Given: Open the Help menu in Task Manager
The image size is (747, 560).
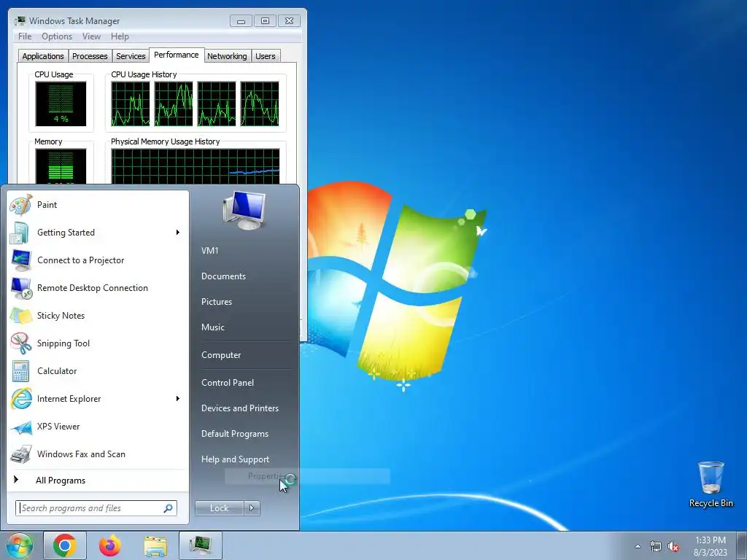Looking at the screenshot, I should pyautogui.click(x=120, y=36).
